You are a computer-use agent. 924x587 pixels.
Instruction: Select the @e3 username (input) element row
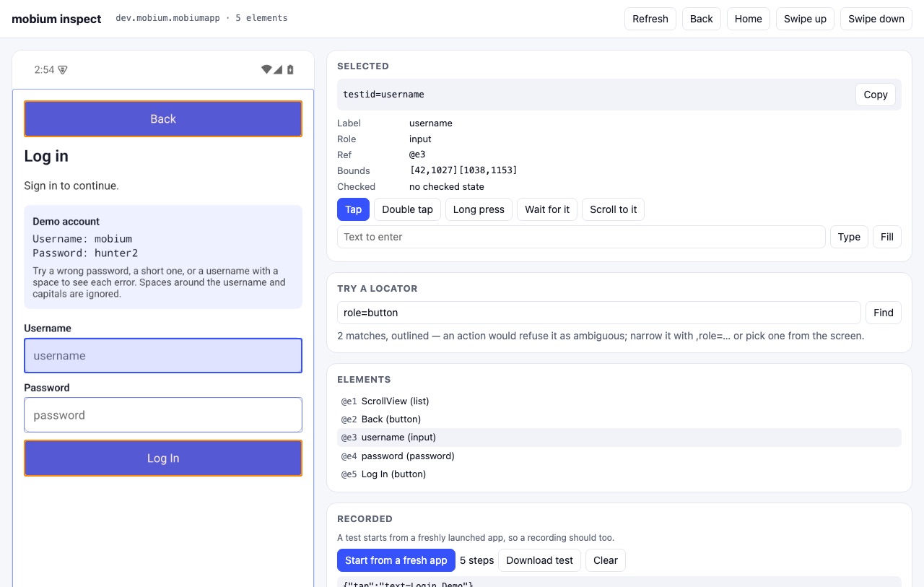point(619,438)
